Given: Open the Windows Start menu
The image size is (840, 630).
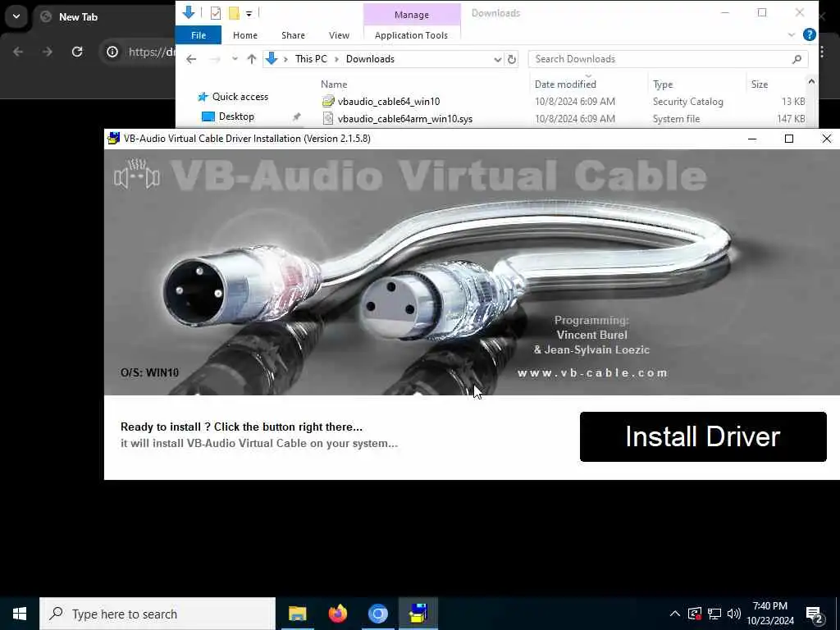Looking at the screenshot, I should pos(20,614).
